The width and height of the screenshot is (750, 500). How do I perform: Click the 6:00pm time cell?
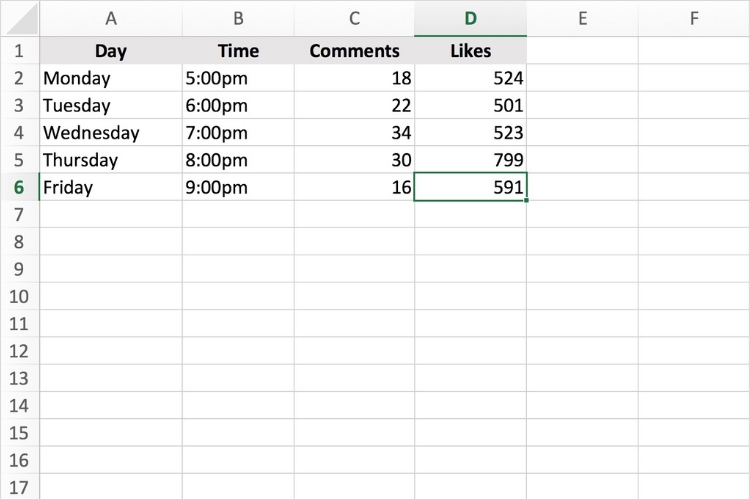click(x=238, y=105)
